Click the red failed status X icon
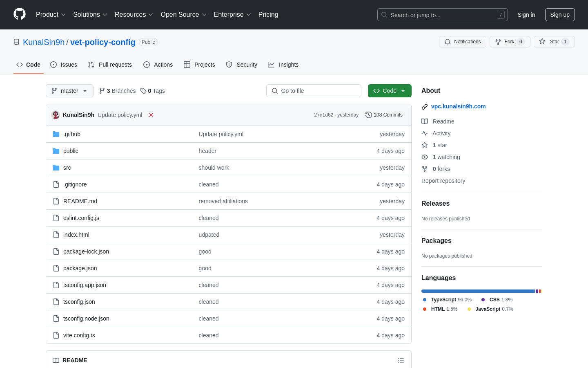Image resolution: width=588 pixels, height=368 pixels. click(x=151, y=115)
